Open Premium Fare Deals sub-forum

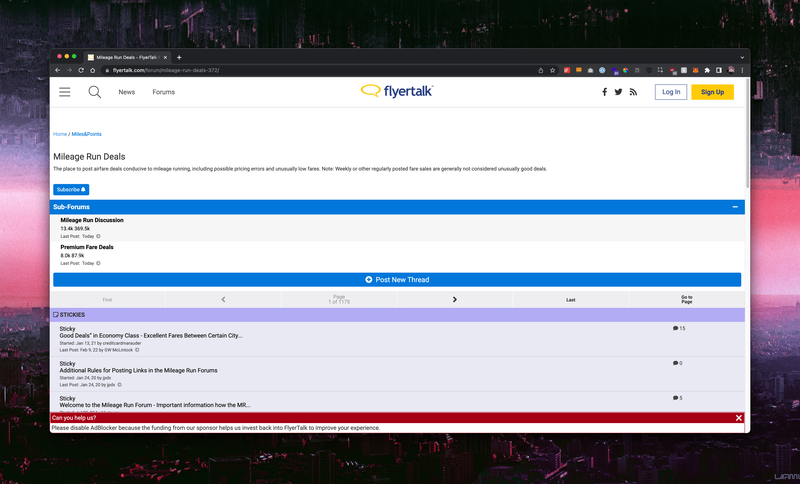click(x=87, y=247)
